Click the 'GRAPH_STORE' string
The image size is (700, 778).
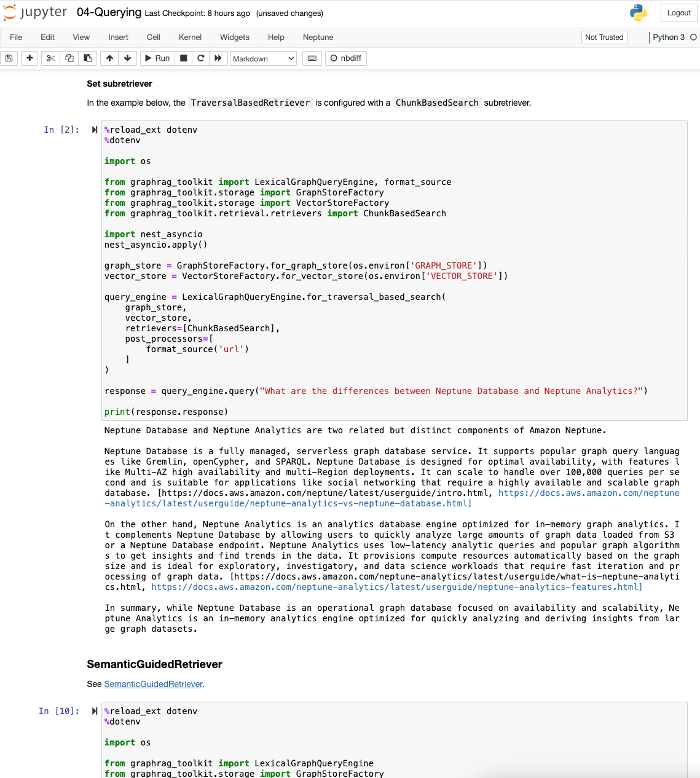click(444, 265)
